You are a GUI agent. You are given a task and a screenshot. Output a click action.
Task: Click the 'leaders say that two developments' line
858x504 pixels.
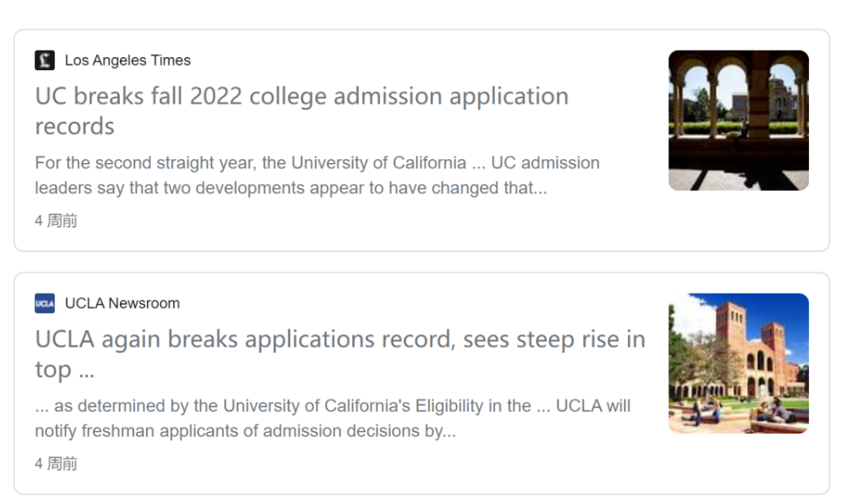point(291,188)
